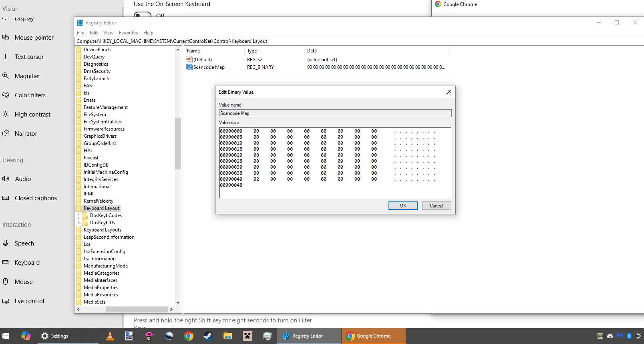Toggle the On-Screen Keyboard switch
The width and height of the screenshot is (644, 344).
coord(143,14)
